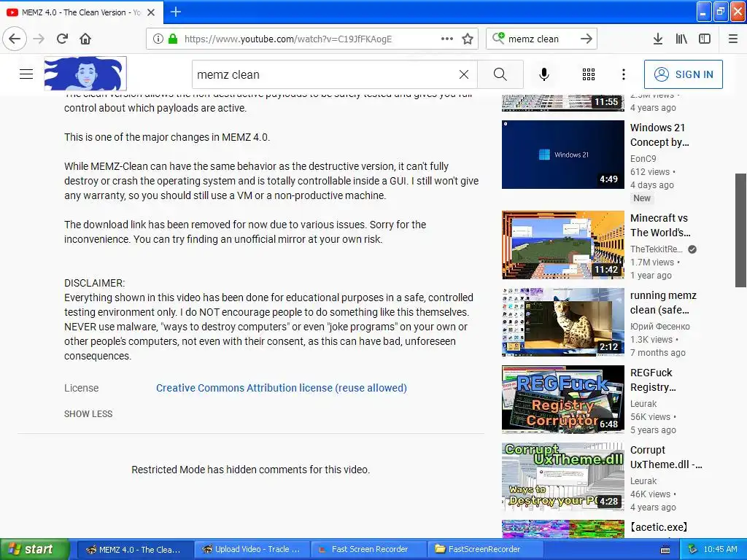Click TheTekkitRe... channel name
Viewport: 747px width, 560px height.
point(657,249)
